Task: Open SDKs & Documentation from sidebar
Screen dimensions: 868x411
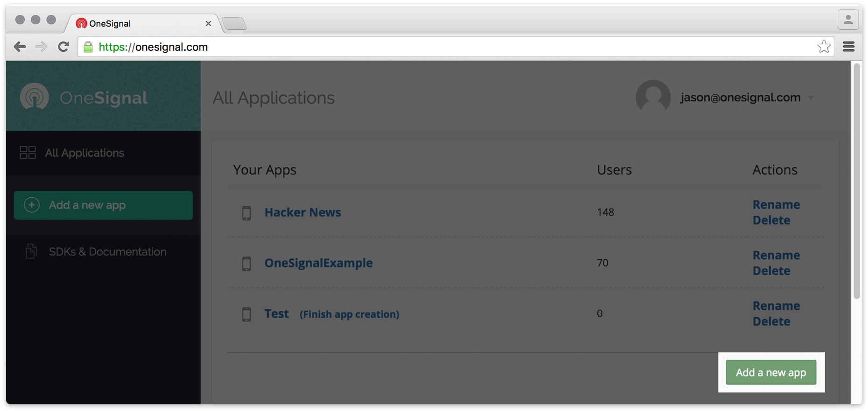Action: (107, 252)
